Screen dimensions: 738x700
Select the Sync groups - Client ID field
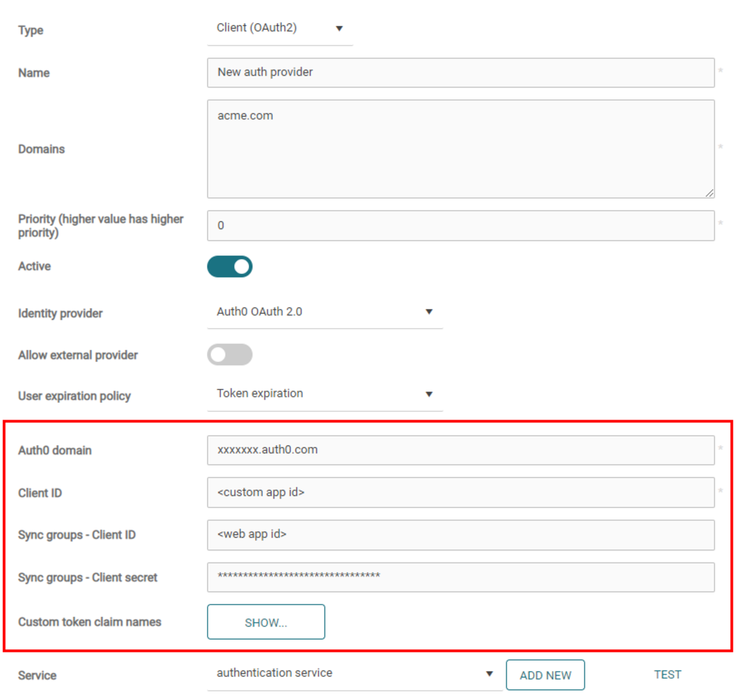coord(461,535)
